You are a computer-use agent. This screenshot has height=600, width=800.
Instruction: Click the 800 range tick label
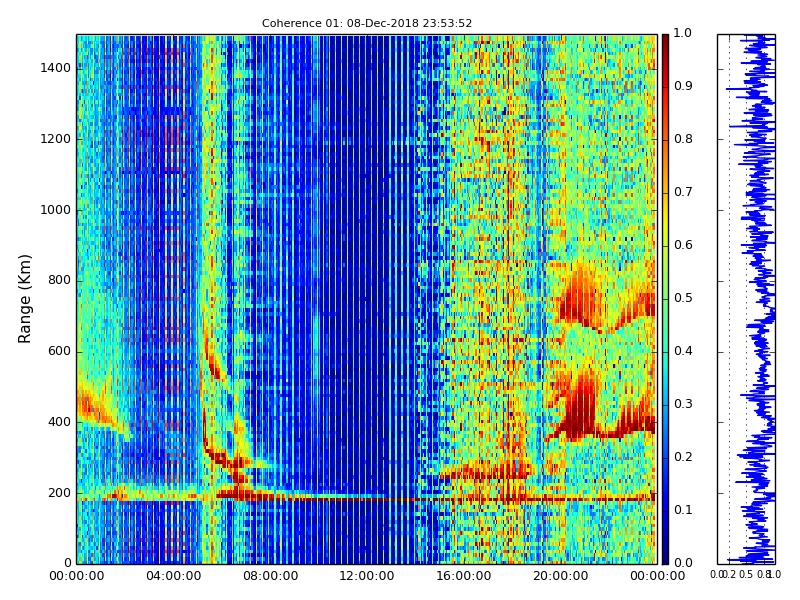pos(60,281)
